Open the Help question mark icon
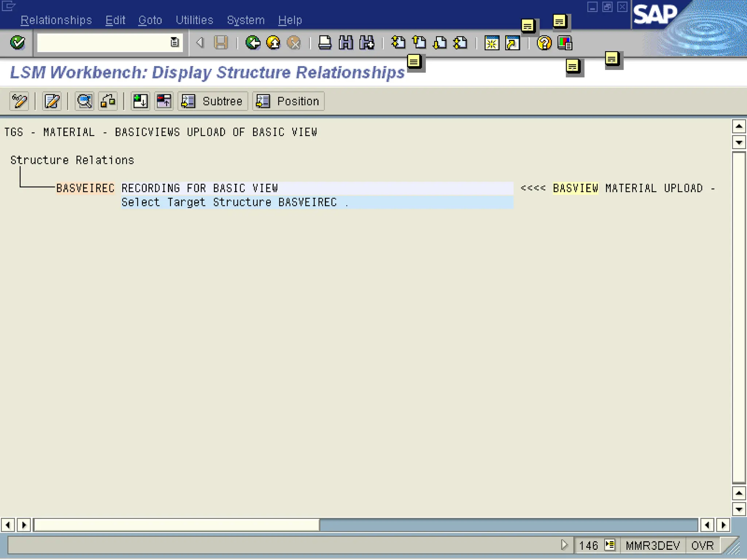The width and height of the screenshot is (747, 560). coord(544,43)
